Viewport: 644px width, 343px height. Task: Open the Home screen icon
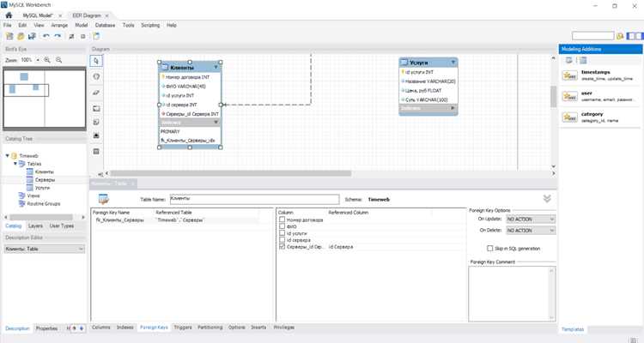pyautogui.click(x=9, y=15)
